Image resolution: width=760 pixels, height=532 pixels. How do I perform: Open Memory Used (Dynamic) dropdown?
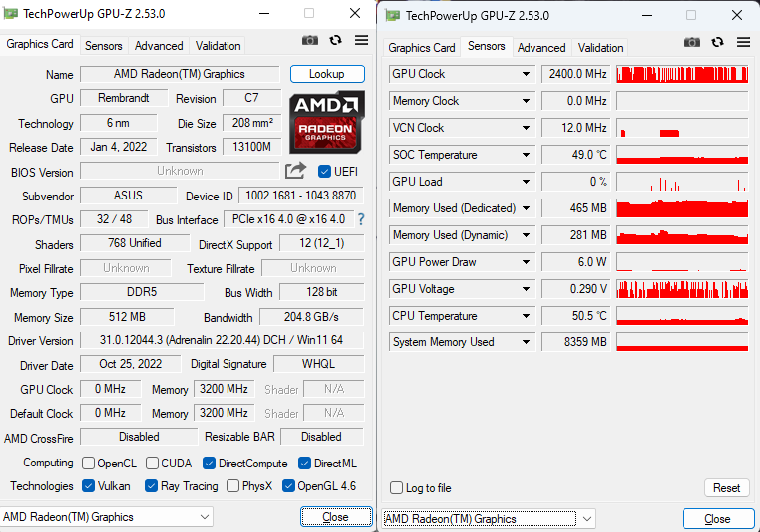pyautogui.click(x=526, y=235)
